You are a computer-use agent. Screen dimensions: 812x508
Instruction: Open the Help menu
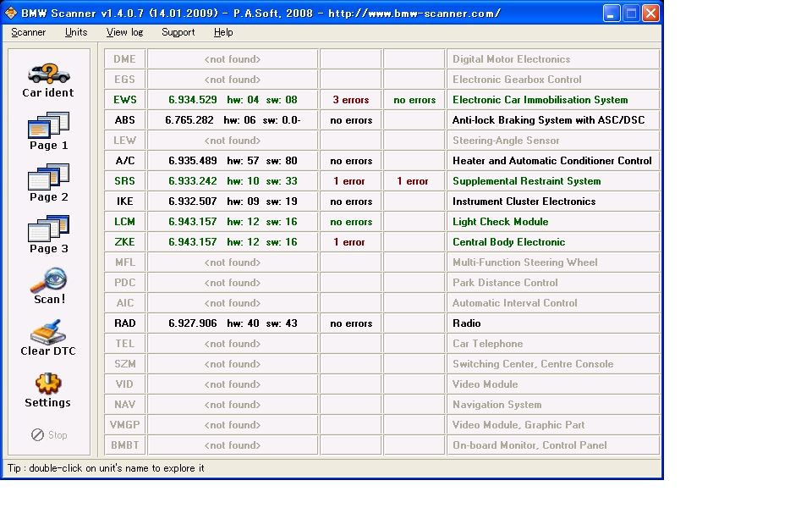point(223,32)
